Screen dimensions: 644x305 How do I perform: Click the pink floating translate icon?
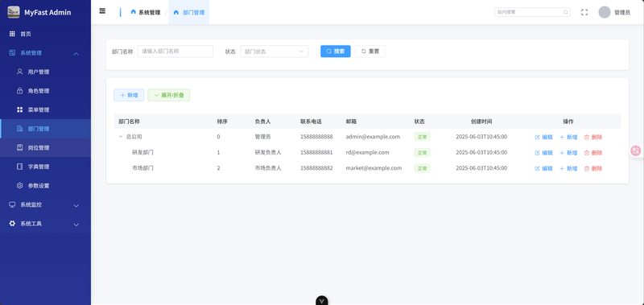click(636, 150)
